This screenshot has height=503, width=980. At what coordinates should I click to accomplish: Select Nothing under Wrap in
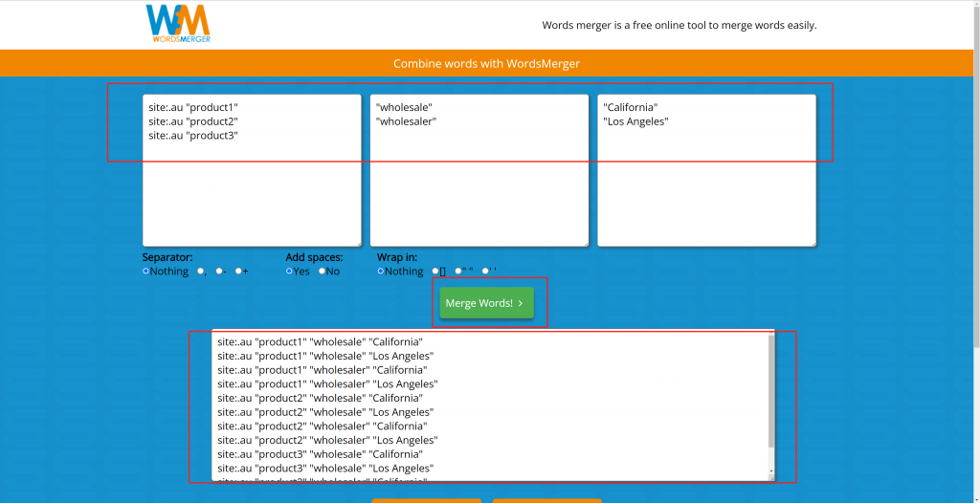coord(381,272)
